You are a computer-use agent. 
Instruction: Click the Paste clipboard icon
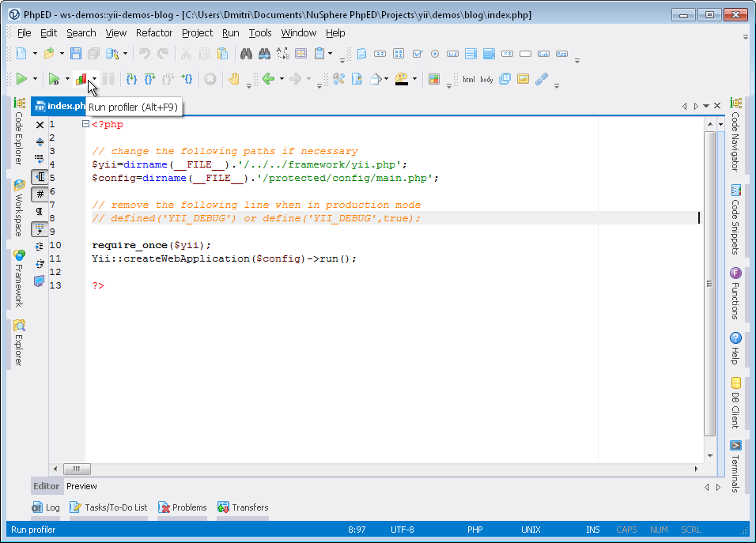[x=222, y=54]
